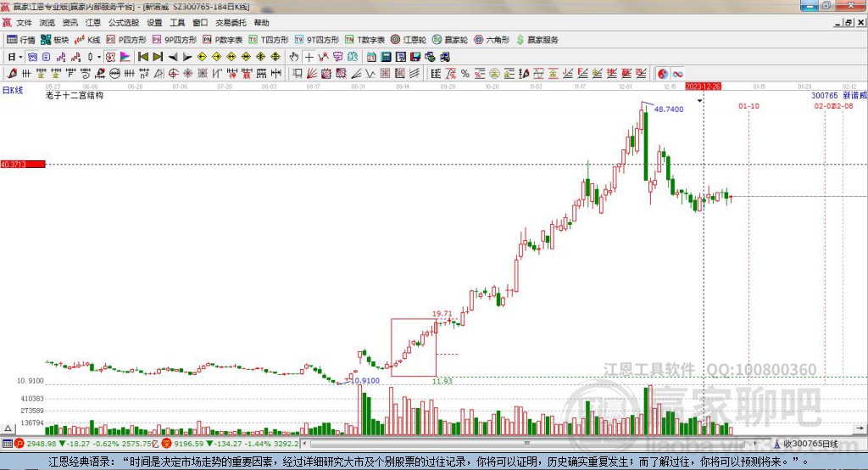Click the 19.71 price annotation
The image size is (868, 470).
[x=442, y=314]
